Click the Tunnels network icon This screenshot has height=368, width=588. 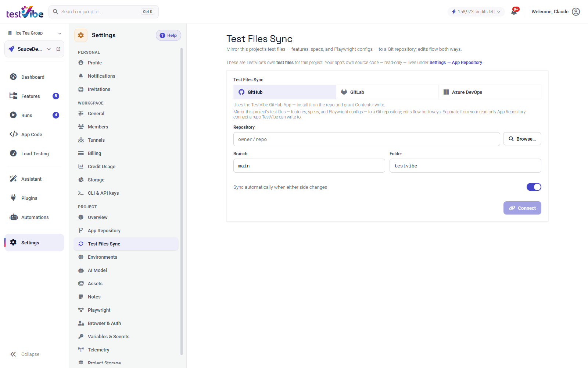(81, 140)
